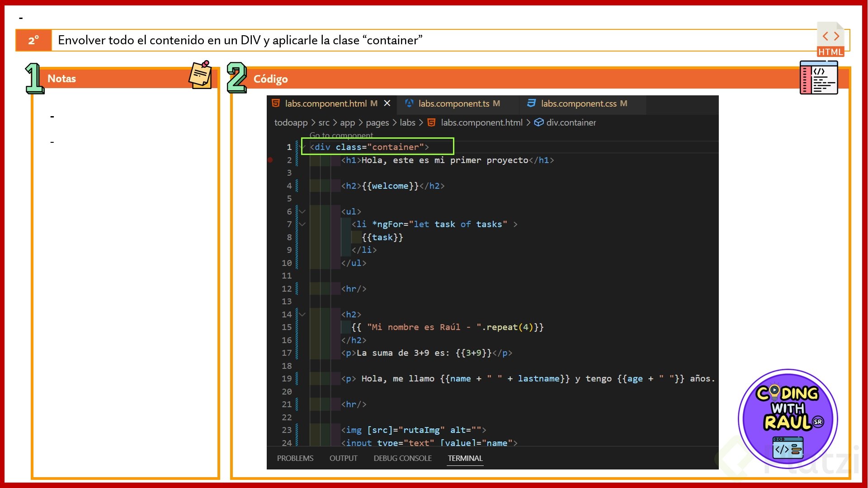Collapse the li ngFor block on line 7
This screenshot has width=868, height=488.
click(x=302, y=225)
